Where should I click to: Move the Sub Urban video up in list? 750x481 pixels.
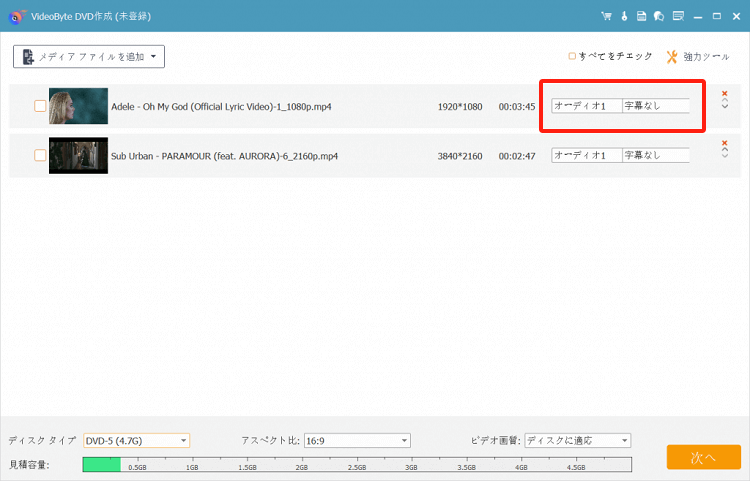(x=725, y=151)
